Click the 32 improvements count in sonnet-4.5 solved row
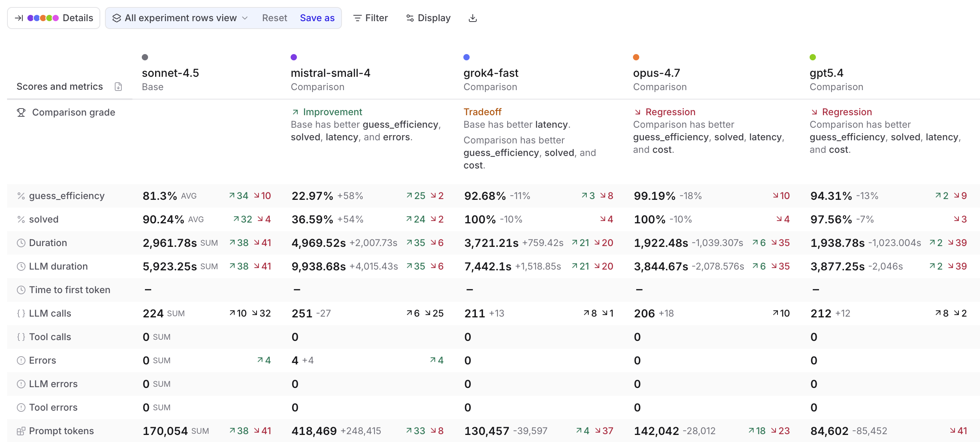The width and height of the screenshot is (980, 442). click(x=243, y=219)
